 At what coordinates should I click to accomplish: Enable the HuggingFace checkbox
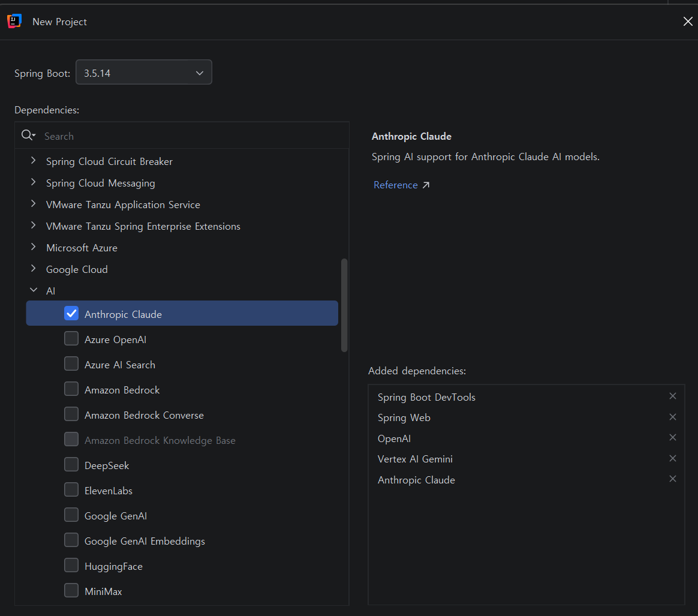click(71, 565)
